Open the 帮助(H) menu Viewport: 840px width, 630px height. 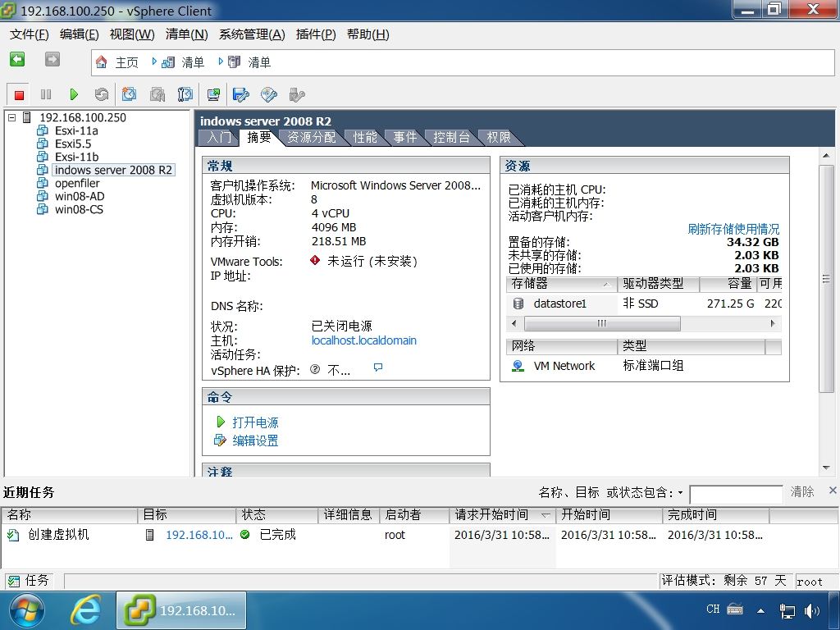pos(368,34)
